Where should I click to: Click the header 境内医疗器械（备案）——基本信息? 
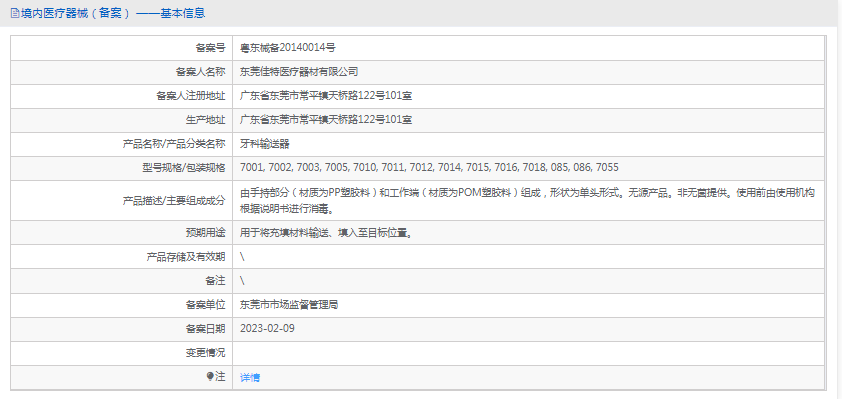click(x=113, y=13)
